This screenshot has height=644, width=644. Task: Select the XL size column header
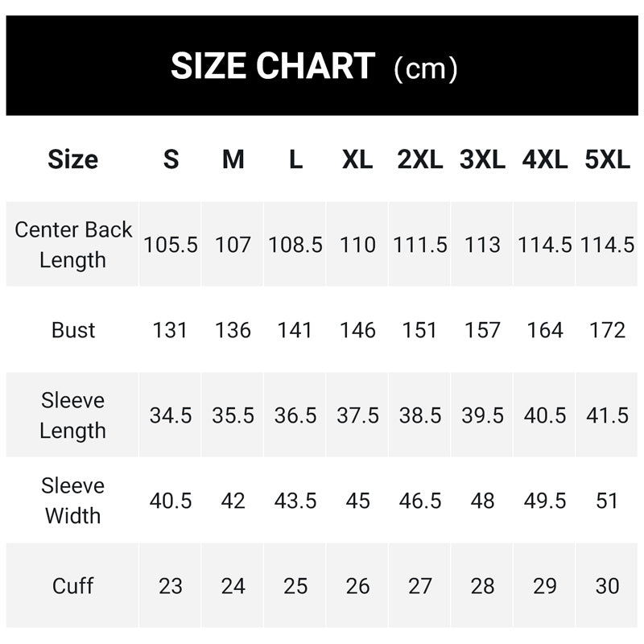pos(357,159)
